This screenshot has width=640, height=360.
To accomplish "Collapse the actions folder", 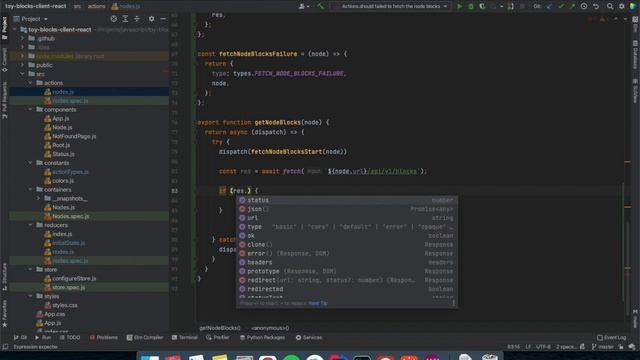I will 31,83.
